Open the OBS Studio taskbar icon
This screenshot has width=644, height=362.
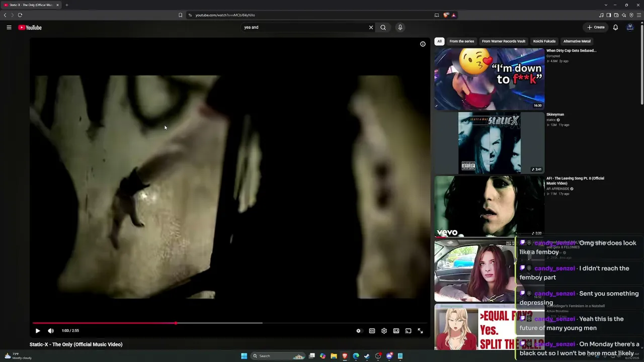[x=378, y=356]
